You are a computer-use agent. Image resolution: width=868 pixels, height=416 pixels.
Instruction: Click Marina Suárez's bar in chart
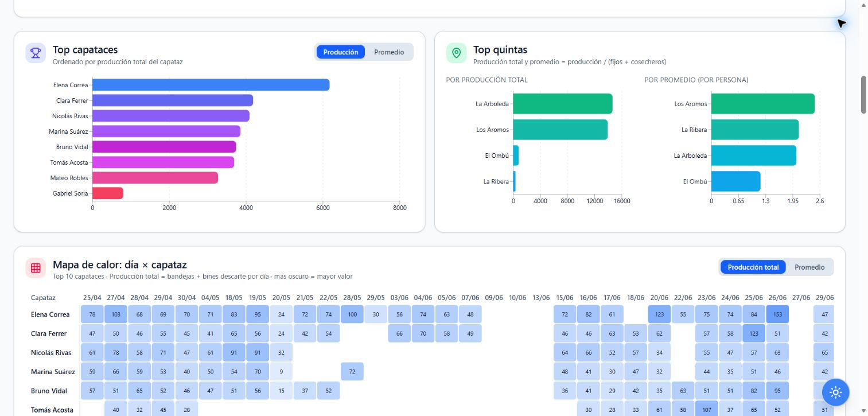(x=166, y=131)
